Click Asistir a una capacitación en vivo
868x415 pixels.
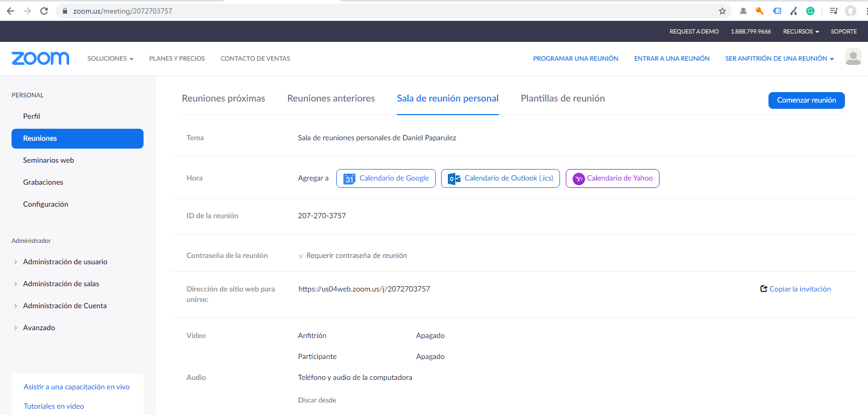pos(76,387)
